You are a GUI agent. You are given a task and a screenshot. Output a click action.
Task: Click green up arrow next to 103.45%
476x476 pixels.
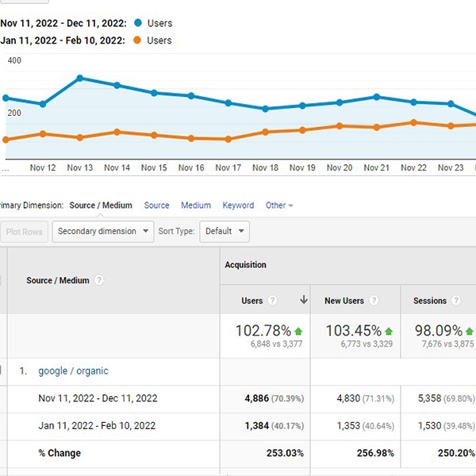click(389, 331)
